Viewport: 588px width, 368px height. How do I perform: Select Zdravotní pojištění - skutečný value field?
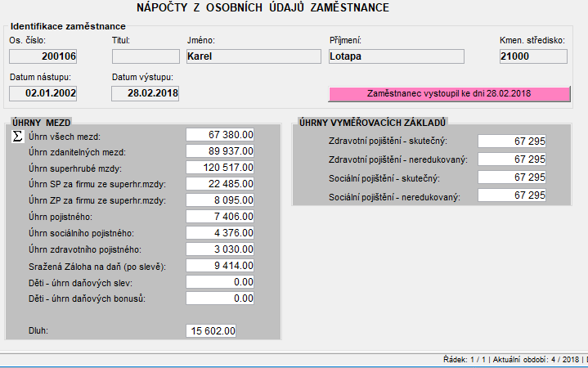point(511,141)
